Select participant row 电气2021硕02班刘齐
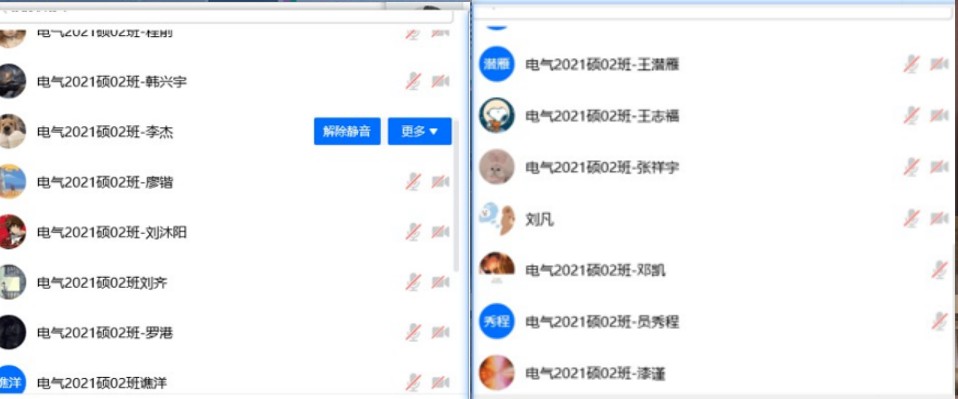The image size is (958, 399). point(226,282)
